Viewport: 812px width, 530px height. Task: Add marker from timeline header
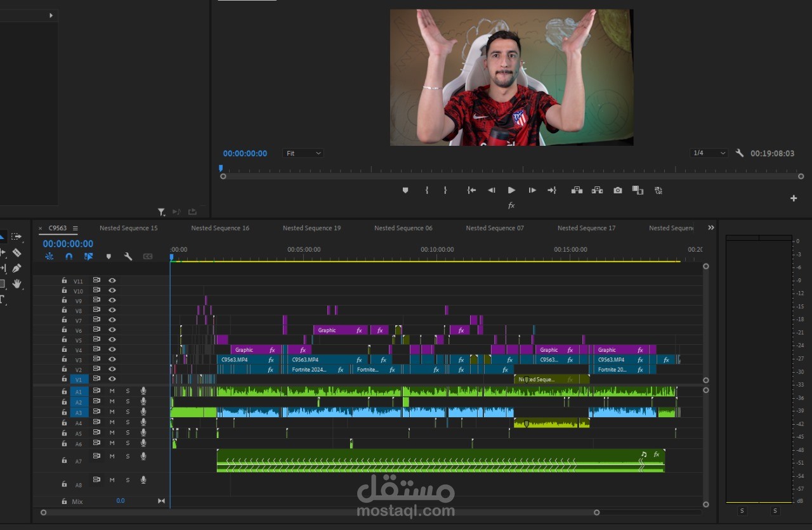(x=108, y=257)
